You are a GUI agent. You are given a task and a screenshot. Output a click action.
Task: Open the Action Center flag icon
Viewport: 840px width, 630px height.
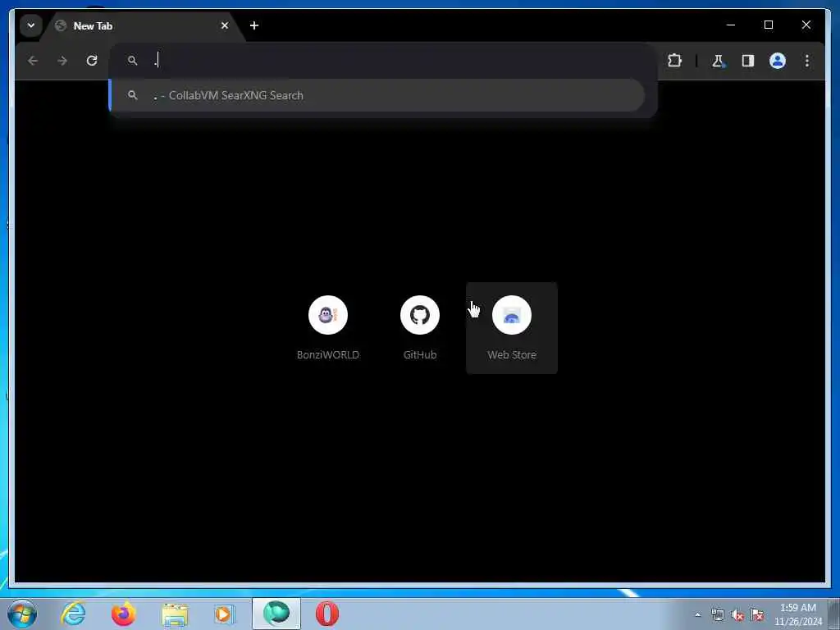(x=757, y=614)
